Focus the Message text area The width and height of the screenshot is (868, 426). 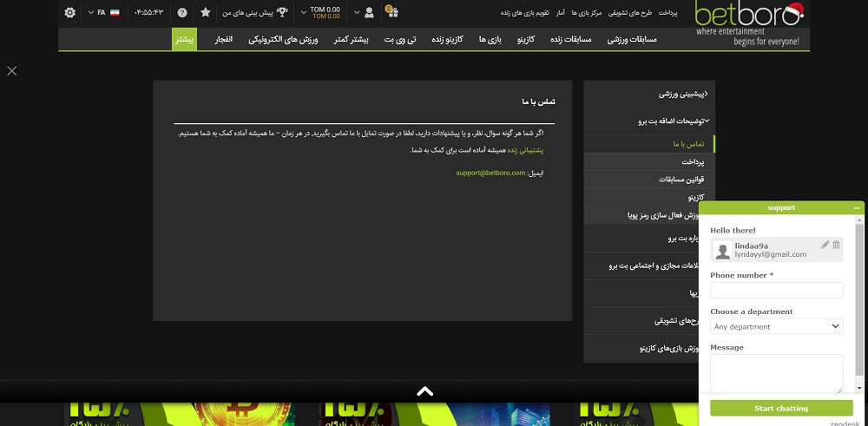pyautogui.click(x=777, y=374)
